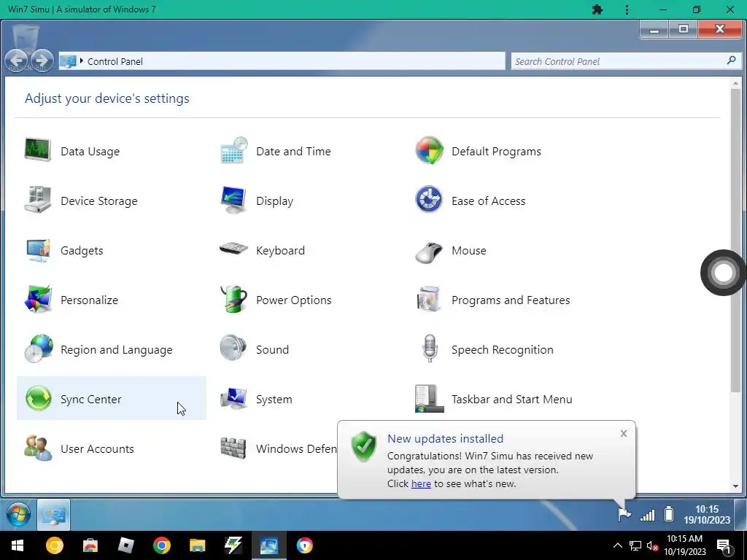
Task: Click the green shield icon in notification
Action: (364, 447)
